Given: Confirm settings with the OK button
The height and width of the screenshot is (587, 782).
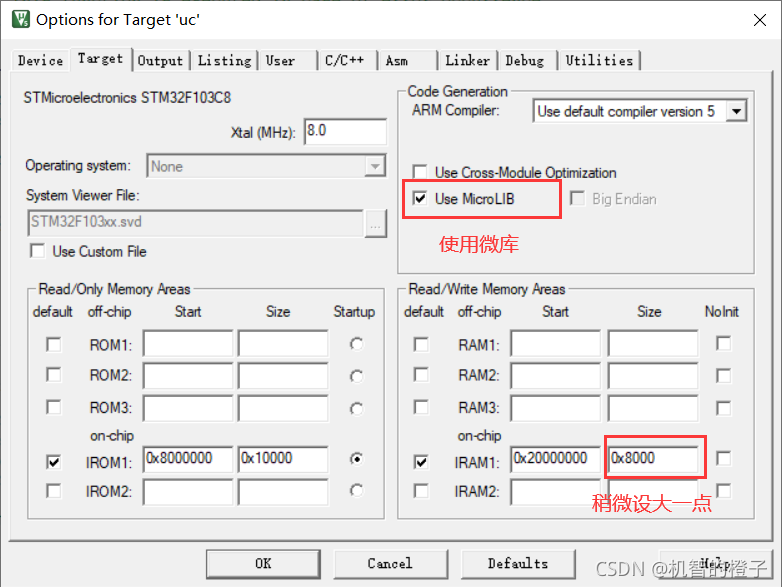Looking at the screenshot, I should 263,564.
